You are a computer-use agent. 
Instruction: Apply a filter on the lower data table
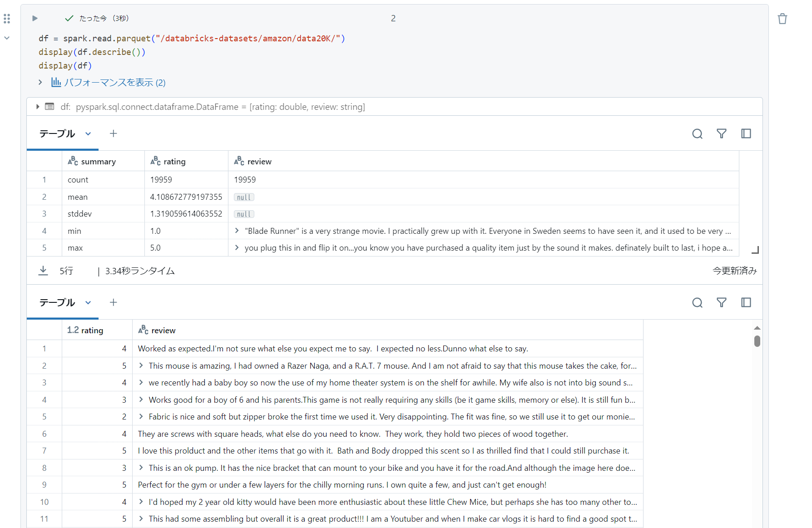722,302
